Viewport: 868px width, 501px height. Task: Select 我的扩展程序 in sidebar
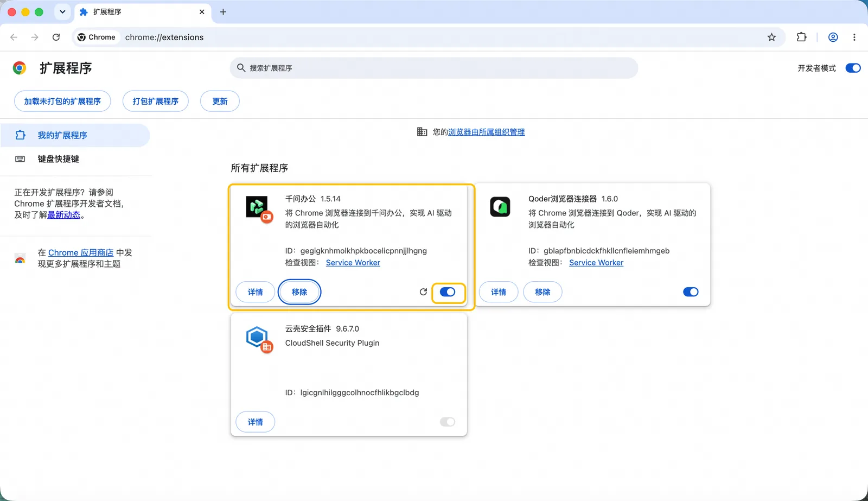(75, 135)
